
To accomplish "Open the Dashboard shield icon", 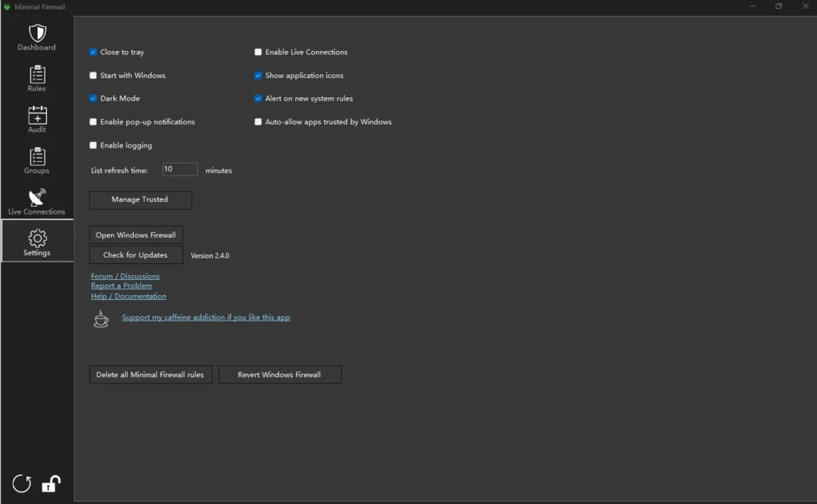I will pos(37,33).
